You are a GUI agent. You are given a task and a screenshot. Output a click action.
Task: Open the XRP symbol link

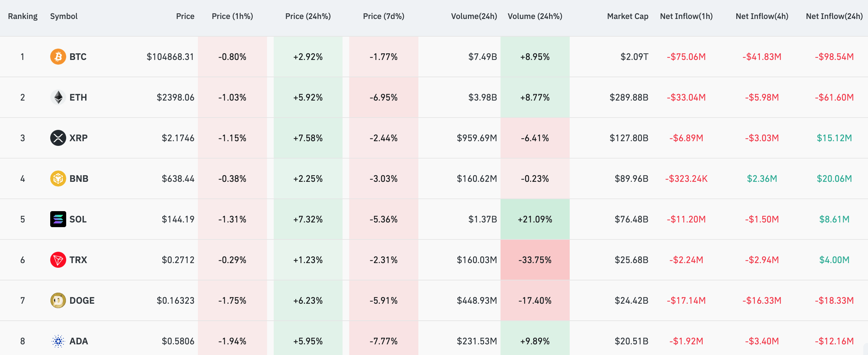pos(78,138)
